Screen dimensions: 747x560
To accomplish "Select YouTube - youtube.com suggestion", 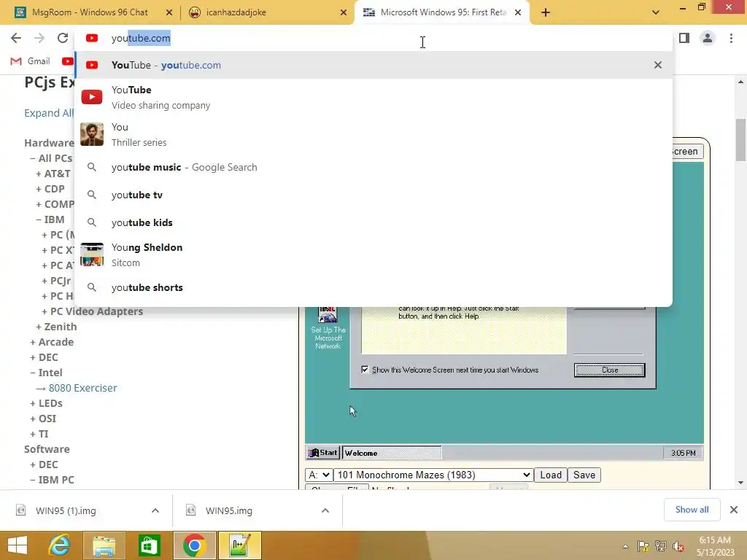I will (x=373, y=65).
